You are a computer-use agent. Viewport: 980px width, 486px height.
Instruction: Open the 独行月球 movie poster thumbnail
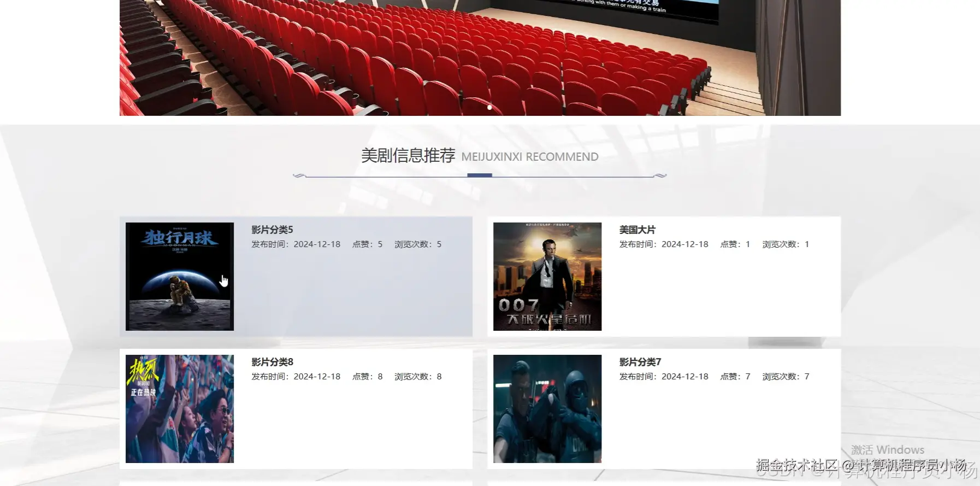180,277
